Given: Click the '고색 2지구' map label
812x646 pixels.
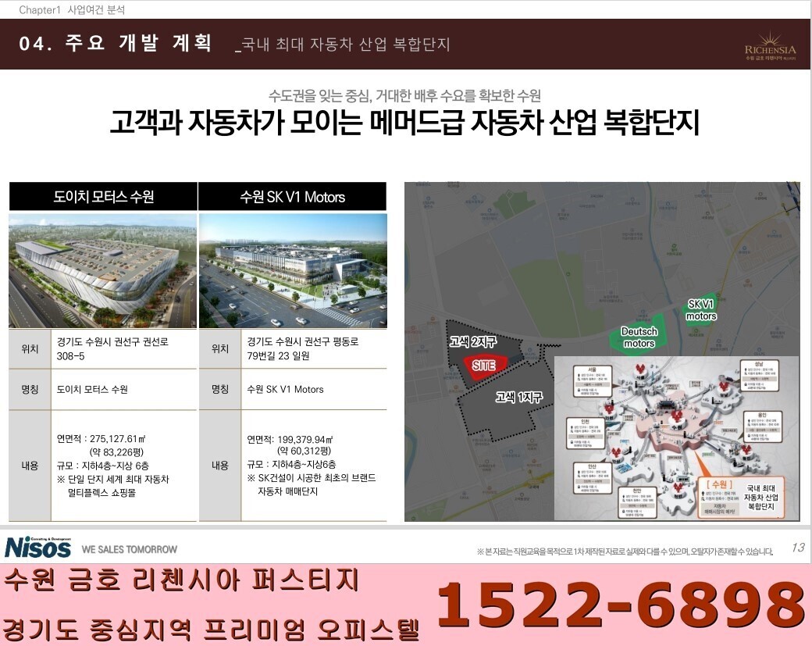Looking at the screenshot, I should (x=473, y=341).
